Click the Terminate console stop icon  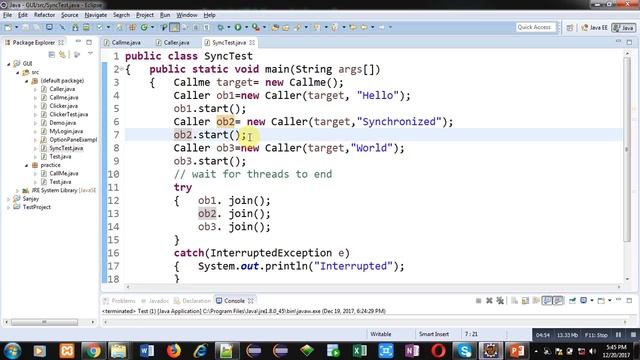pyautogui.click(x=478, y=301)
